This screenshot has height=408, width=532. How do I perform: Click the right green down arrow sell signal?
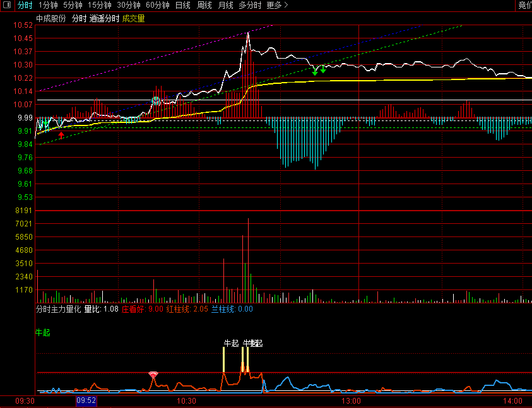click(323, 69)
